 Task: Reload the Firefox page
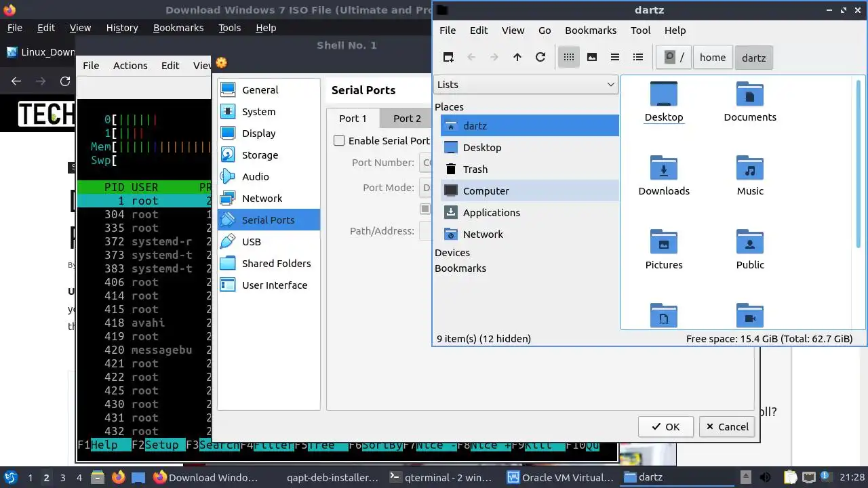[65, 81]
